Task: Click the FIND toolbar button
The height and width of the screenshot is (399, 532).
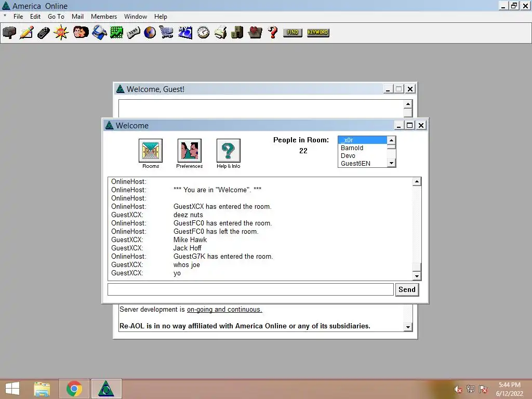Action: click(x=292, y=33)
